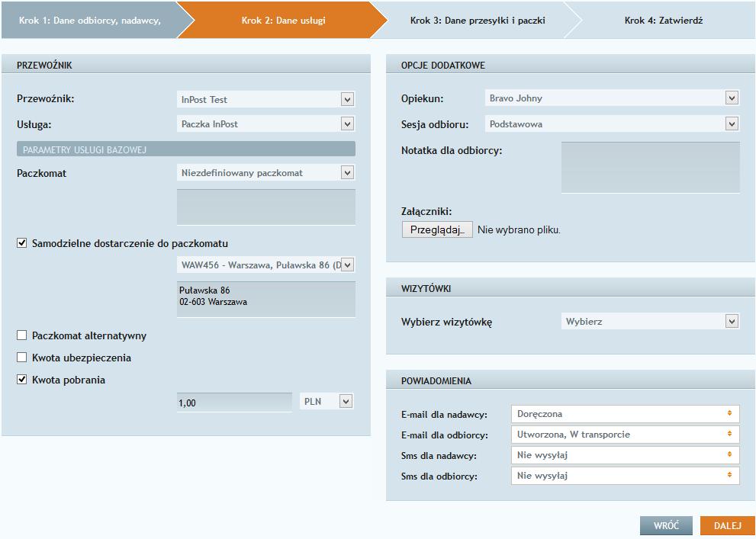The height and width of the screenshot is (539, 756).
Task: Click the 'PRZEWOŹNIK' panel header
Action: 186,64
